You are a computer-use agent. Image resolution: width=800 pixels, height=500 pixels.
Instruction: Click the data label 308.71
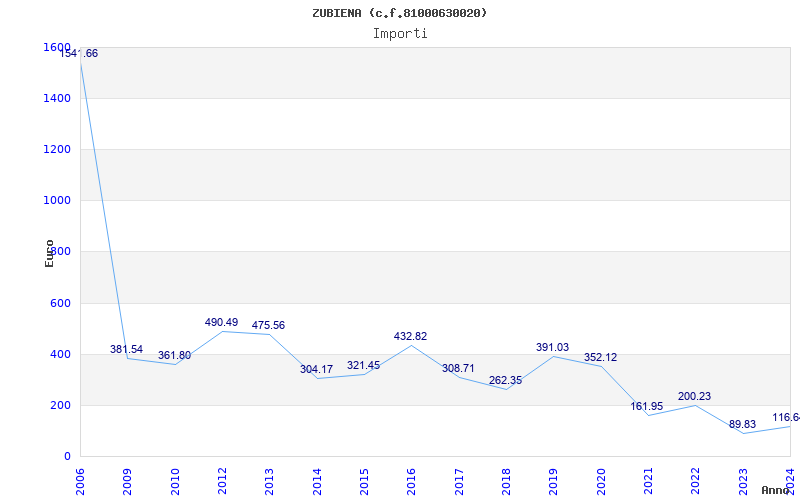coord(458,368)
